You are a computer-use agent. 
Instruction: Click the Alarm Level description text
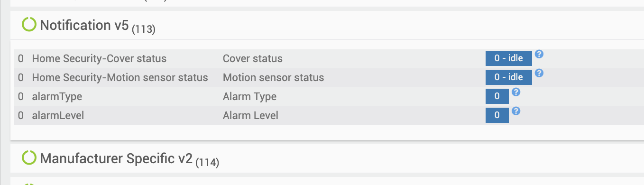click(250, 115)
